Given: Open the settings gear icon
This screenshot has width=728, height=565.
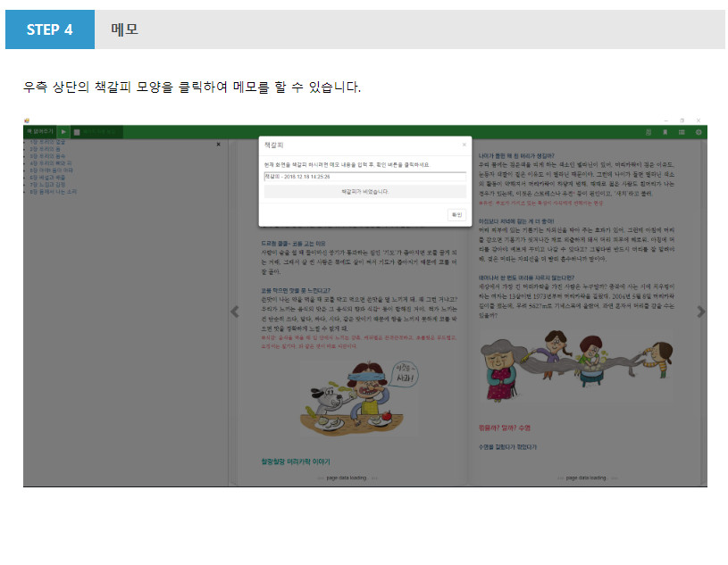Looking at the screenshot, I should tap(696, 132).
